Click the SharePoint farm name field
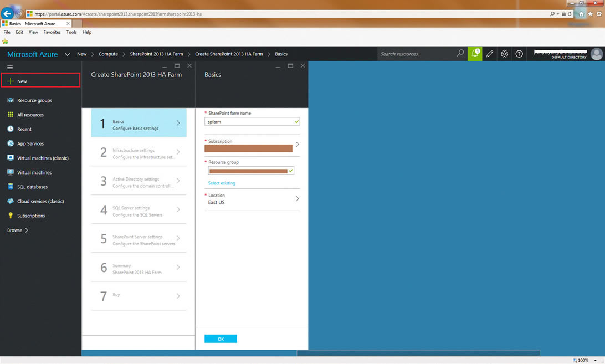The image size is (605, 364). 249,121
